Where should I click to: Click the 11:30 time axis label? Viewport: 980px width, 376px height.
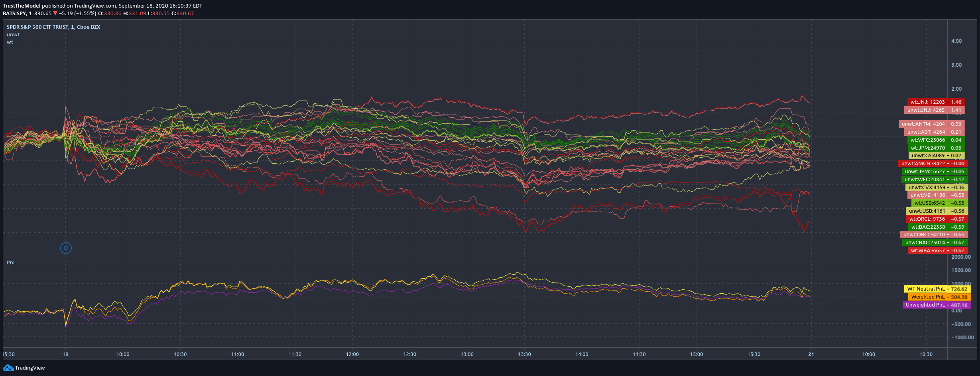(x=295, y=354)
